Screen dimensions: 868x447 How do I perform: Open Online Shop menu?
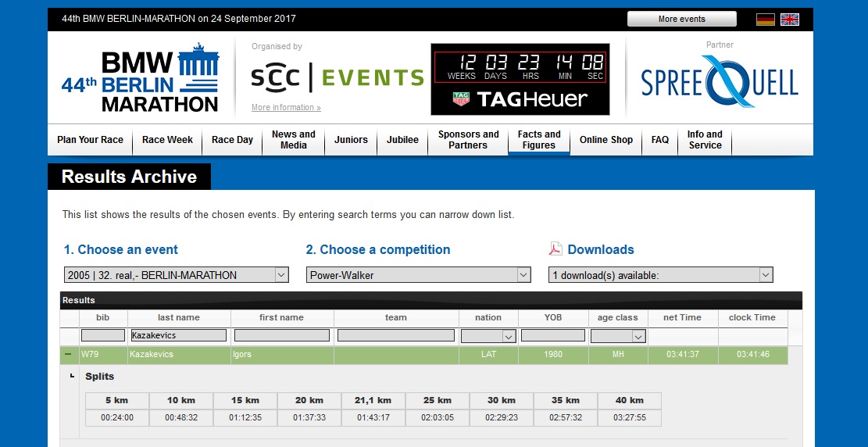(x=606, y=140)
